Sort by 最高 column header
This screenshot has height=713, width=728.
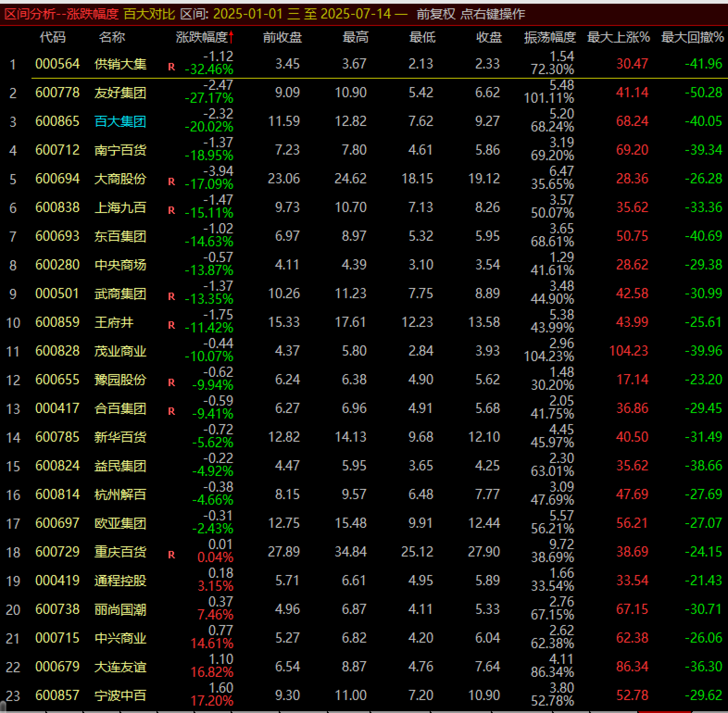355,37
